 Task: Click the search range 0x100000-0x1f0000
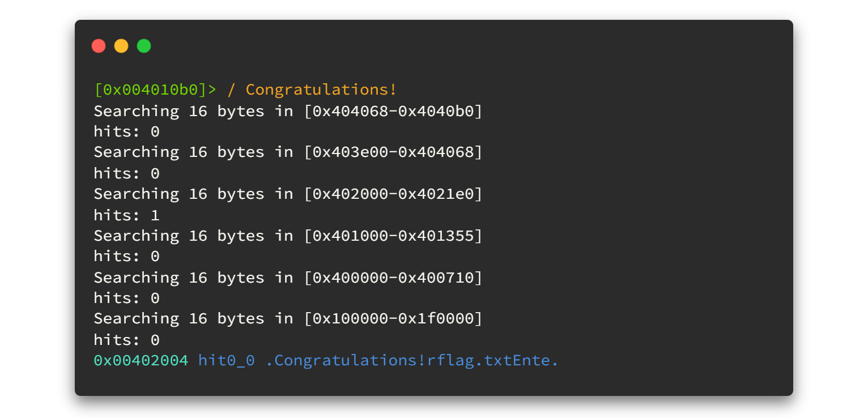tap(393, 319)
